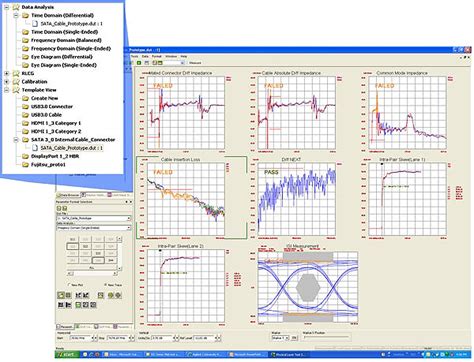The image size is (474, 362).
Task: Collapse the Data Analysis tree node
Action: point(6,7)
